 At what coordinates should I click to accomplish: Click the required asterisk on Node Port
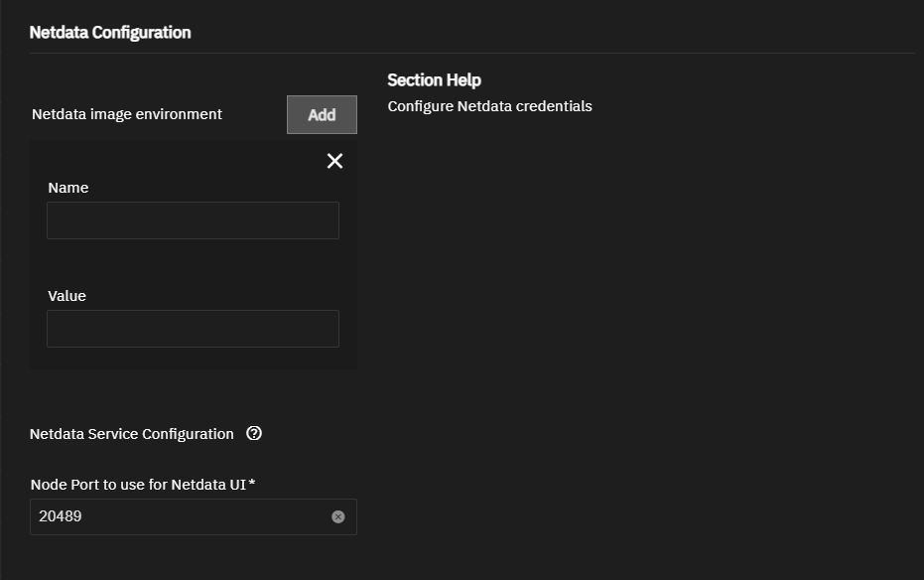pos(252,484)
